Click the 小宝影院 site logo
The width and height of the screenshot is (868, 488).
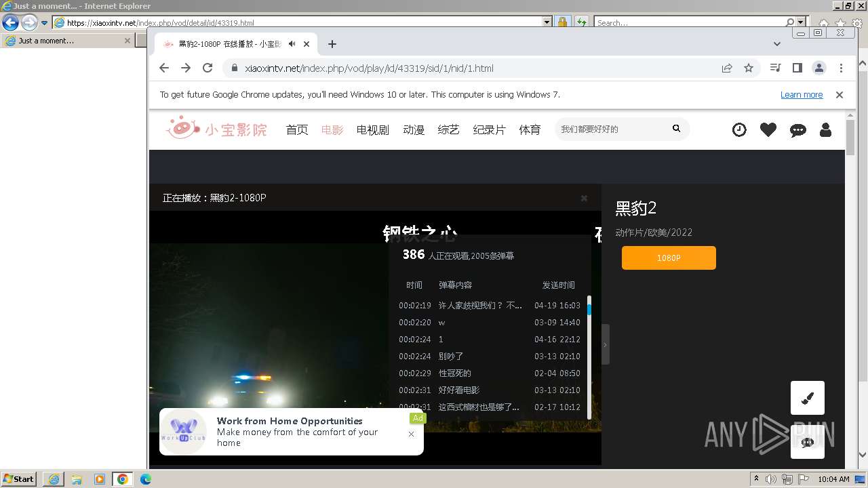[x=217, y=129]
